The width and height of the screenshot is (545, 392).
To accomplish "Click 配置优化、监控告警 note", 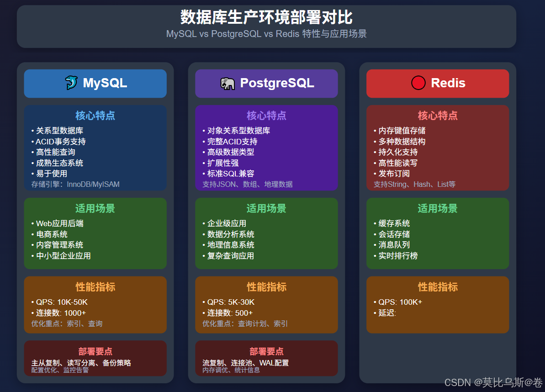I will [60, 370].
